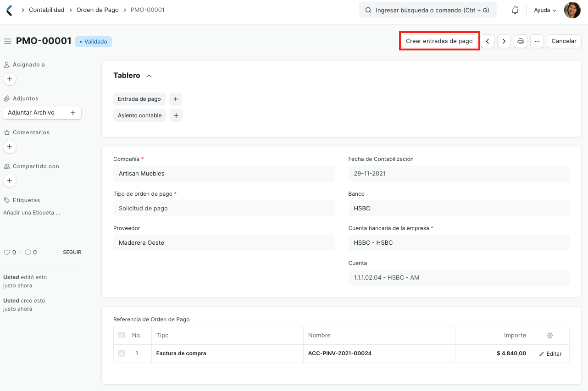Click plus icon in Adjuntar Archivo
Image resolution: width=588 pixels, height=391 pixels.
72,113
